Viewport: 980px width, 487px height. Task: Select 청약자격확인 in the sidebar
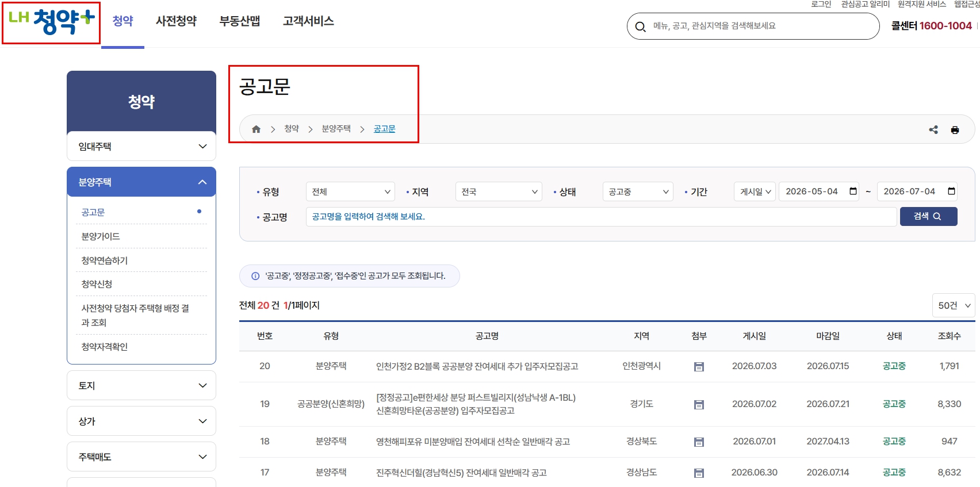click(105, 347)
